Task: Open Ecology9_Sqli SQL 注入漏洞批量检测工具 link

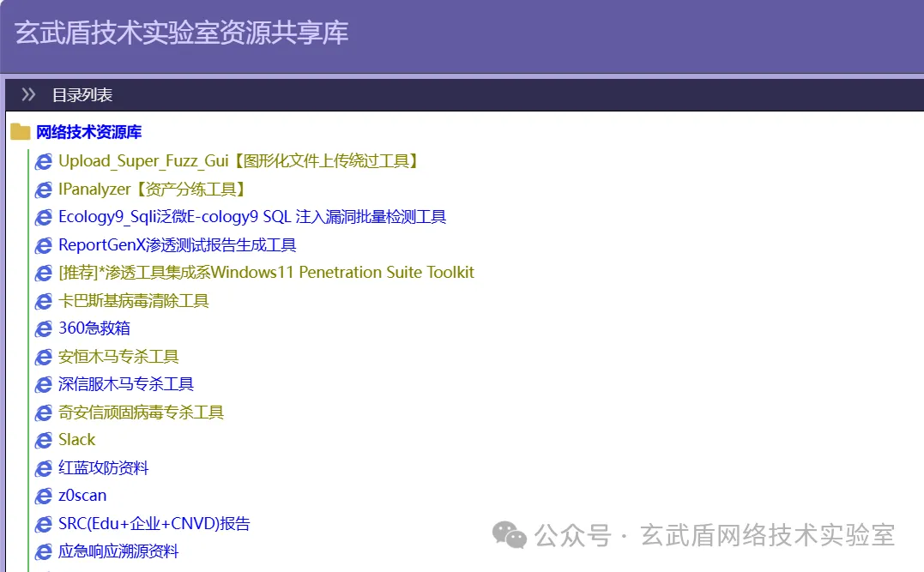Action: [252, 217]
